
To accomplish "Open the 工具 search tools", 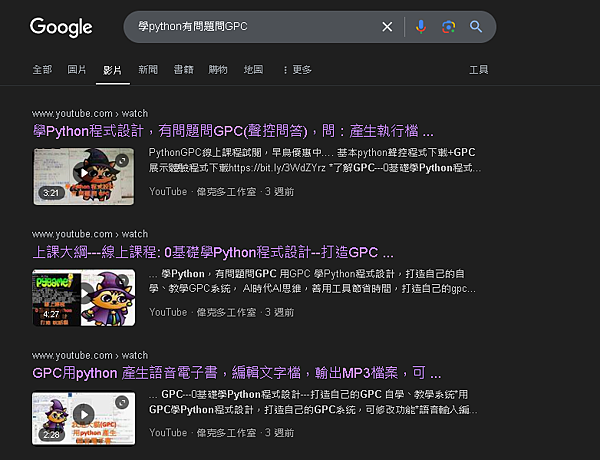I will coord(479,70).
